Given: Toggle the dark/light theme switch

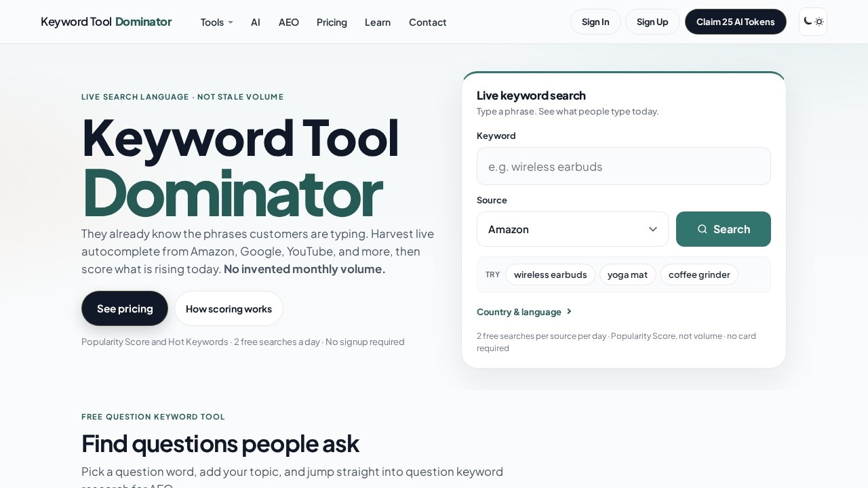Looking at the screenshot, I should tap(813, 22).
